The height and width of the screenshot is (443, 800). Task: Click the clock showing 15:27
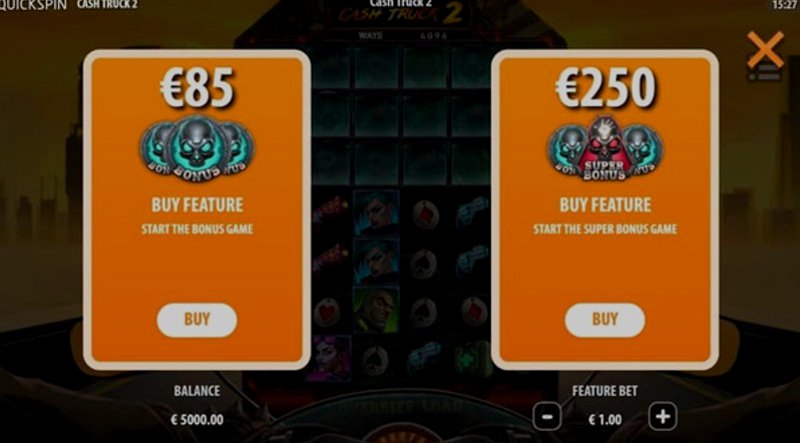[784, 5]
